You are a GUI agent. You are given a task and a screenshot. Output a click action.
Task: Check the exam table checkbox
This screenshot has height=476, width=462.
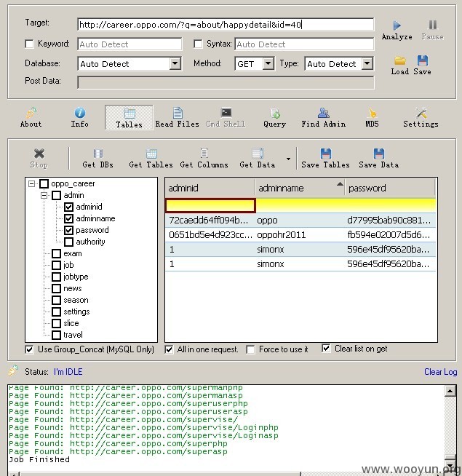[x=57, y=254]
